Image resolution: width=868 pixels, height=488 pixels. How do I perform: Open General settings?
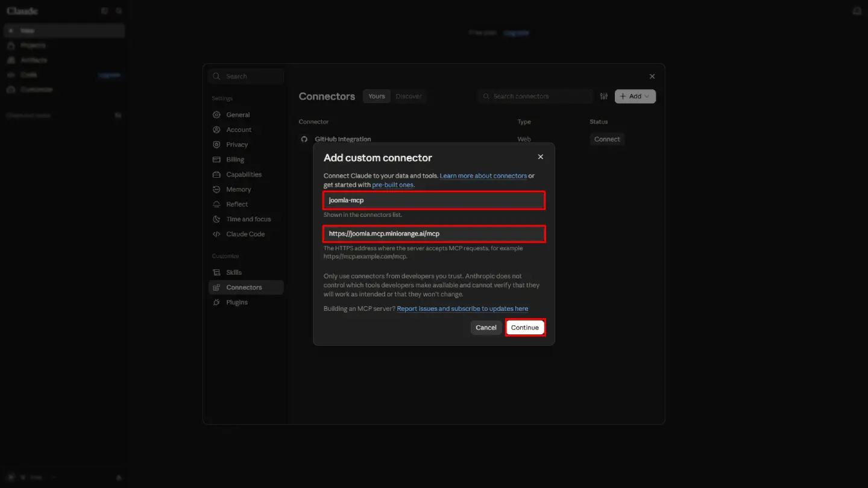click(246, 114)
